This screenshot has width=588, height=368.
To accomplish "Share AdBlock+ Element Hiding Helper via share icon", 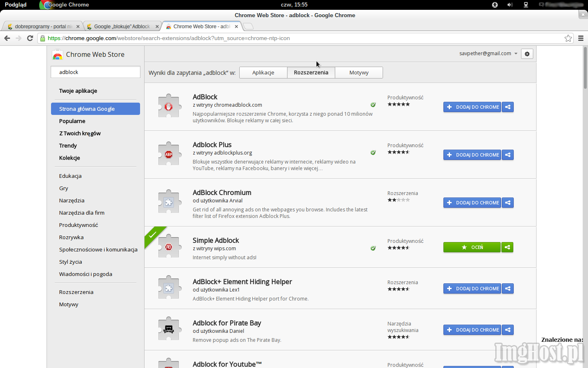I will point(508,289).
